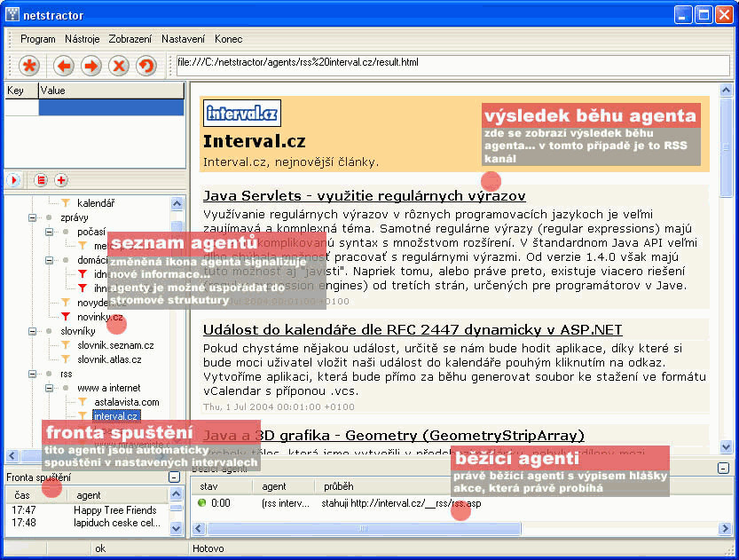Select the novinky.cz agent

(100, 317)
